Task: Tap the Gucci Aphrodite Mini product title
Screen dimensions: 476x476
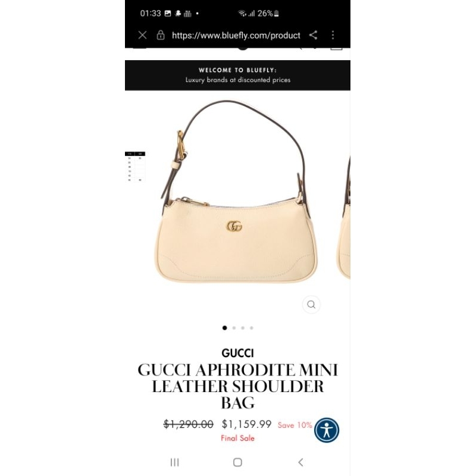Action: pos(237,386)
